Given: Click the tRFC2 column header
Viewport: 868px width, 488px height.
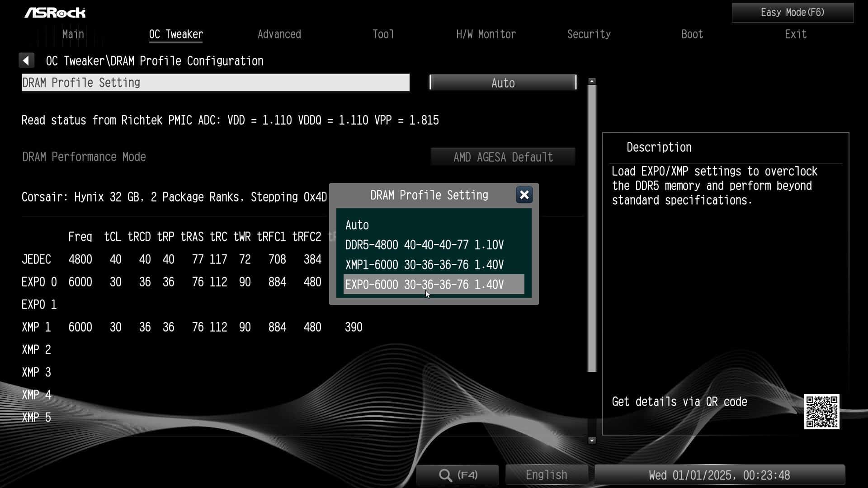Looking at the screenshot, I should coord(307,237).
